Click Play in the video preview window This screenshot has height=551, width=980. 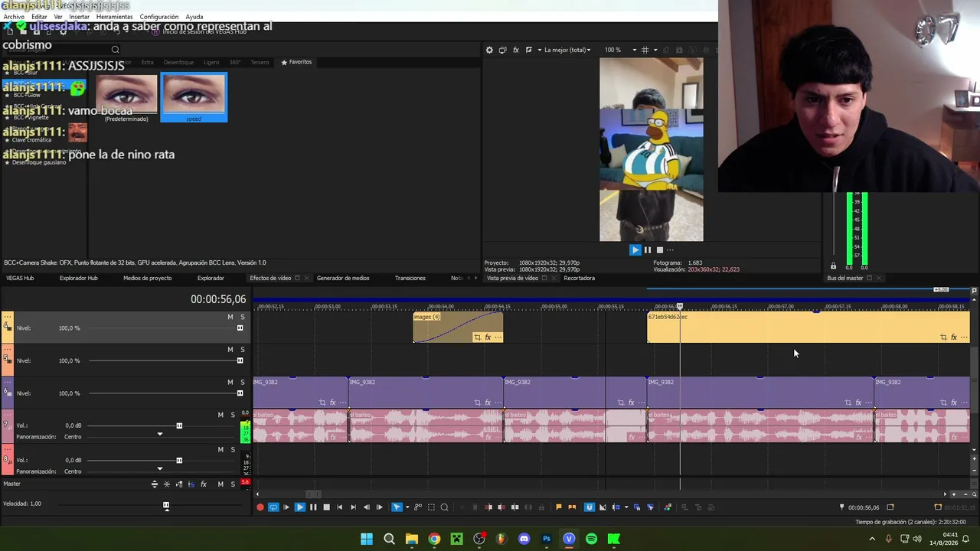[x=635, y=249]
